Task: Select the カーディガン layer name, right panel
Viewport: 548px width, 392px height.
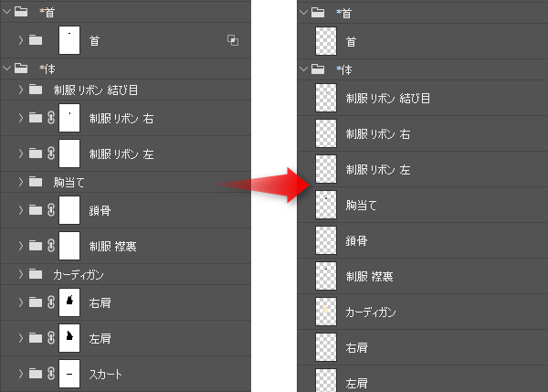Action: point(371,312)
